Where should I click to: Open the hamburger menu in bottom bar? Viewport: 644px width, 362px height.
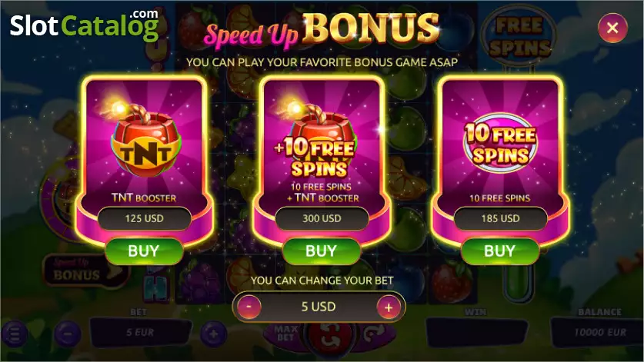(15, 334)
